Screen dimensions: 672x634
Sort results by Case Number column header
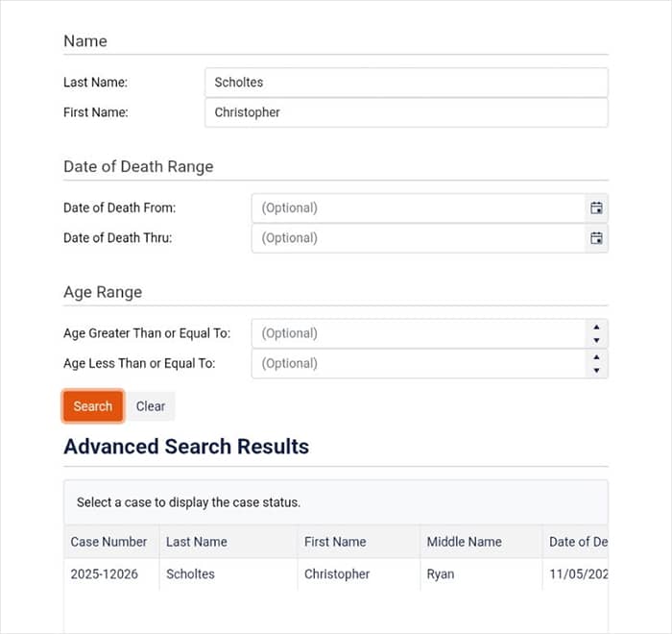pos(109,542)
